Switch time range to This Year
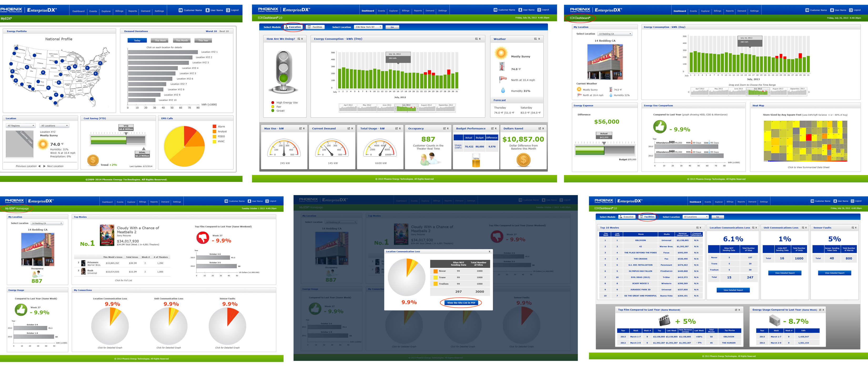The height and width of the screenshot is (373, 868). pyautogui.click(x=203, y=40)
